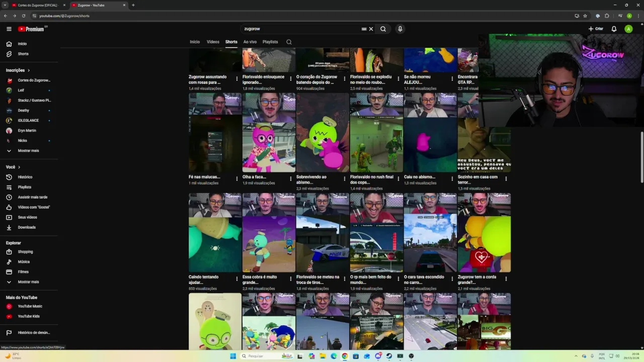Open the Eryn Martin subscription
Viewport: 644px width, 362px height.
click(x=27, y=131)
